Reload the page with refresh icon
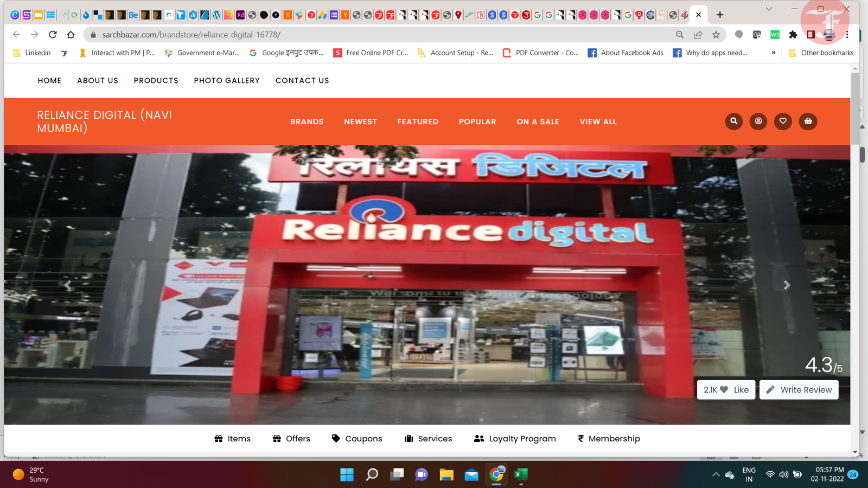The height and width of the screenshot is (488, 868). 53,35
